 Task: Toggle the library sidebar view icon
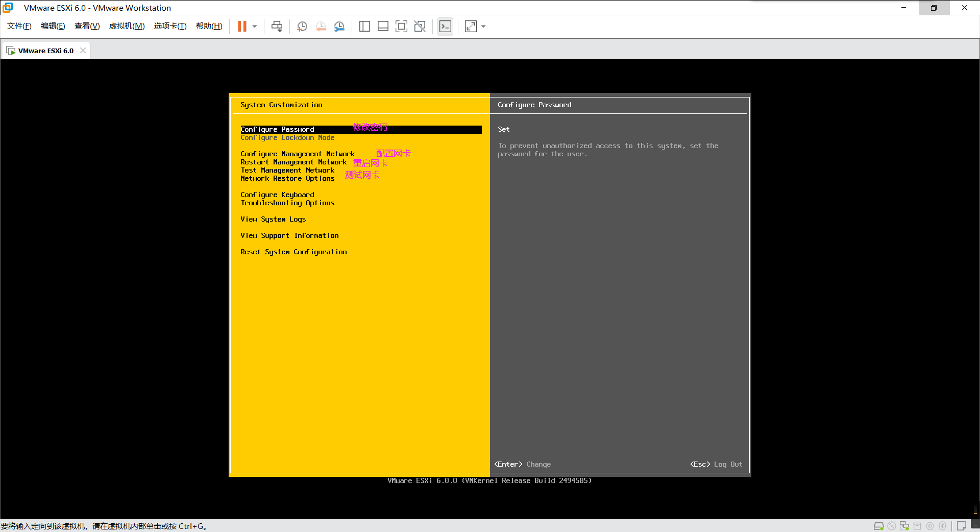(364, 26)
